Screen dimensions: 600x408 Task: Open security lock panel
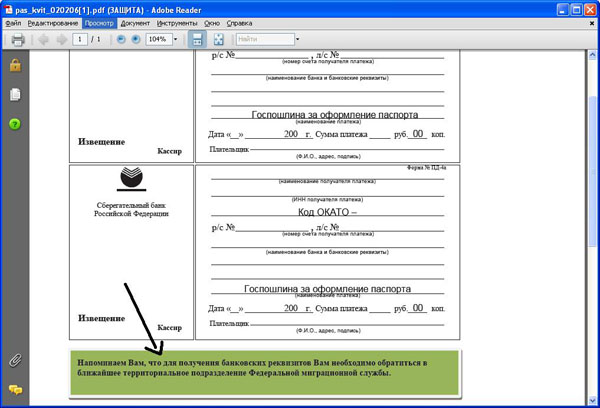tap(15, 65)
